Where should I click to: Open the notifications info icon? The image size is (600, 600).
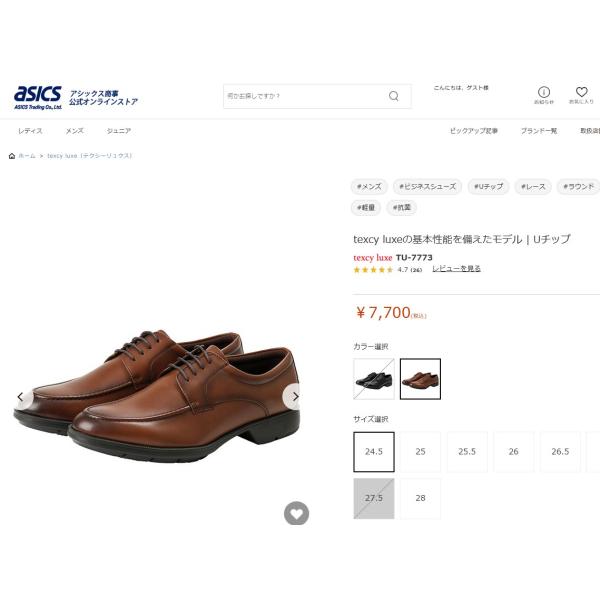[544, 92]
